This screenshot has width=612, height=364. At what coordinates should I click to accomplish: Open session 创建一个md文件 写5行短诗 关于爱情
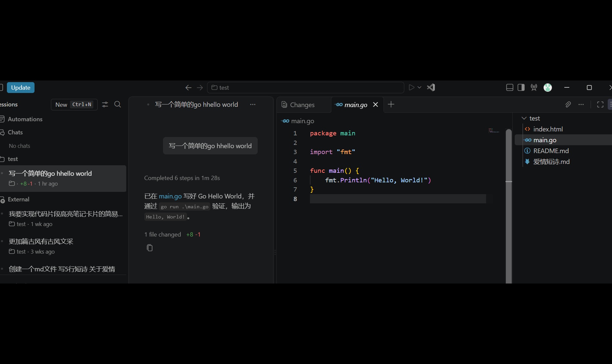tap(63, 269)
